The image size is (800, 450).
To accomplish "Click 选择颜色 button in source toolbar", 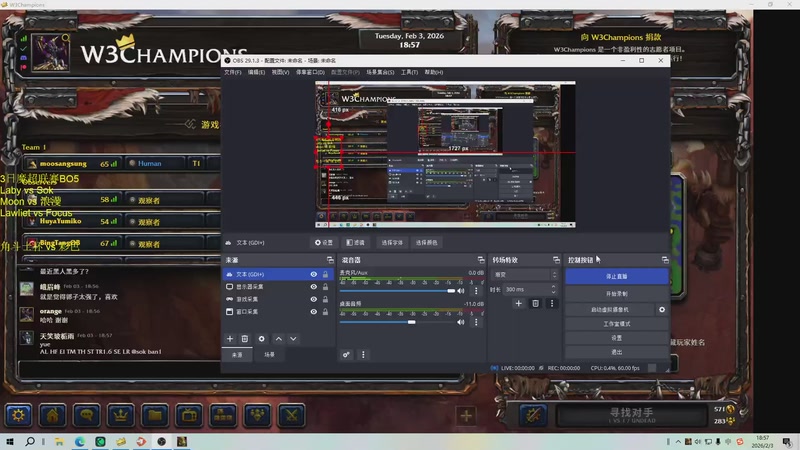I will click(x=427, y=243).
